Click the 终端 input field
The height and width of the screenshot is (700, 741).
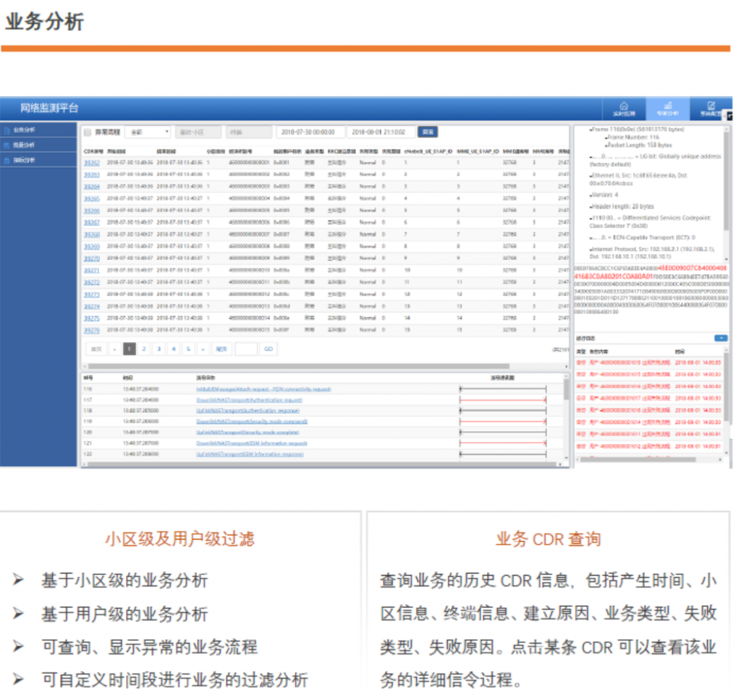click(249, 132)
